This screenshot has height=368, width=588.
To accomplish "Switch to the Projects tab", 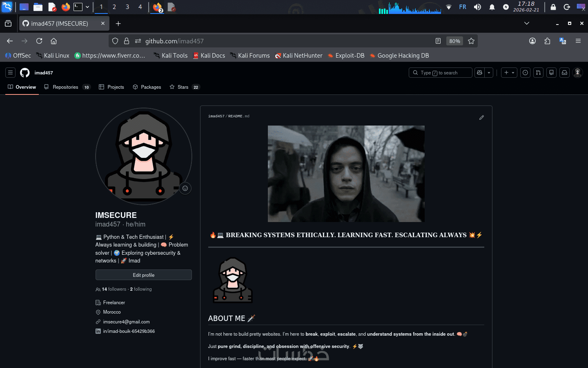I will coord(111,87).
